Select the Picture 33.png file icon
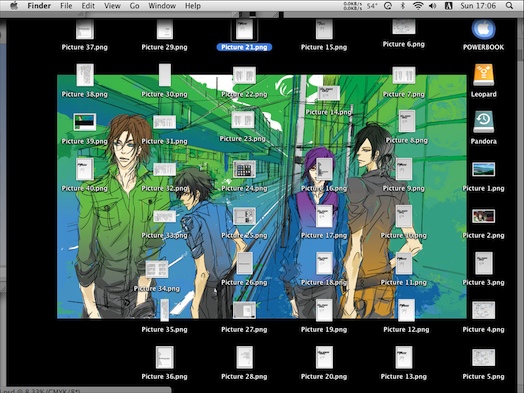This screenshot has width=524, height=393. point(164,216)
